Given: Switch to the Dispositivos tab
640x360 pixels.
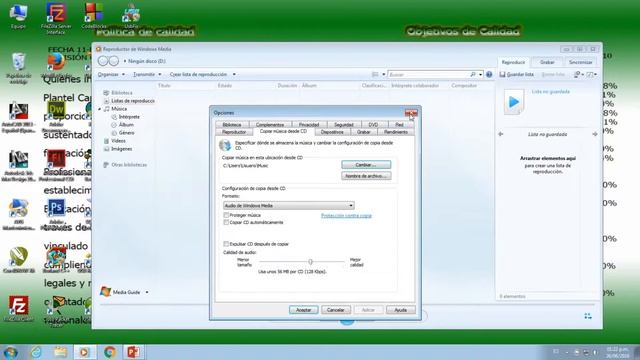Looking at the screenshot, I should point(332,132).
